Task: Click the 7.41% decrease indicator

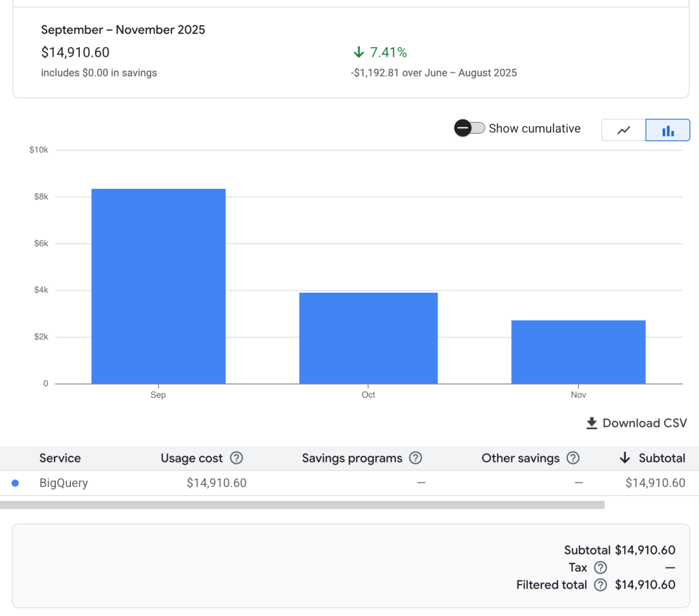Action: click(x=379, y=51)
